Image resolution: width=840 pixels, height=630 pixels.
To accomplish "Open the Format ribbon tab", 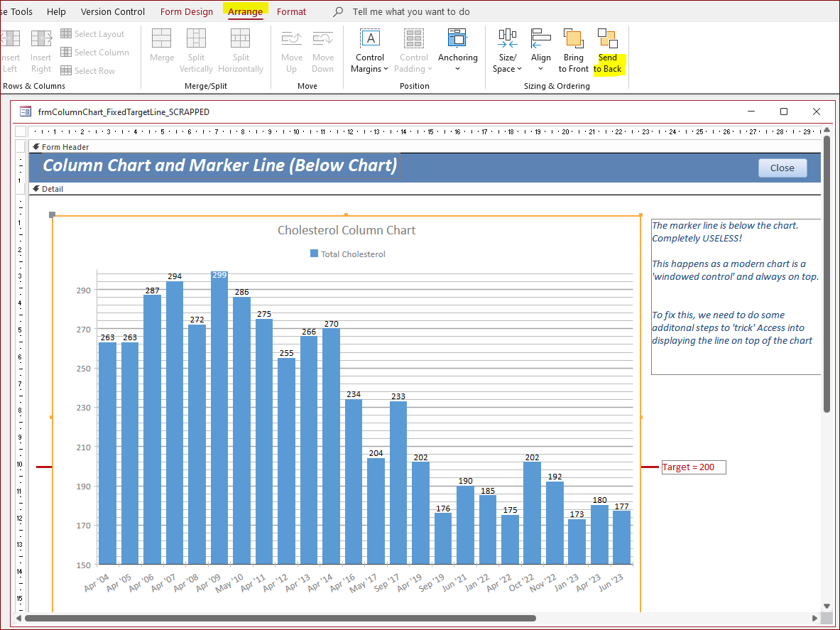I will click(x=291, y=11).
